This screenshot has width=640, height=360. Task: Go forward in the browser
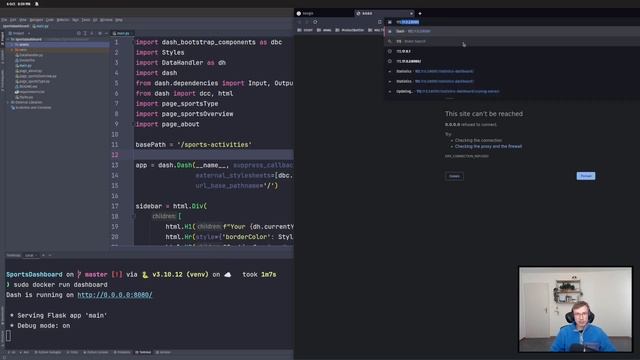[x=307, y=22]
